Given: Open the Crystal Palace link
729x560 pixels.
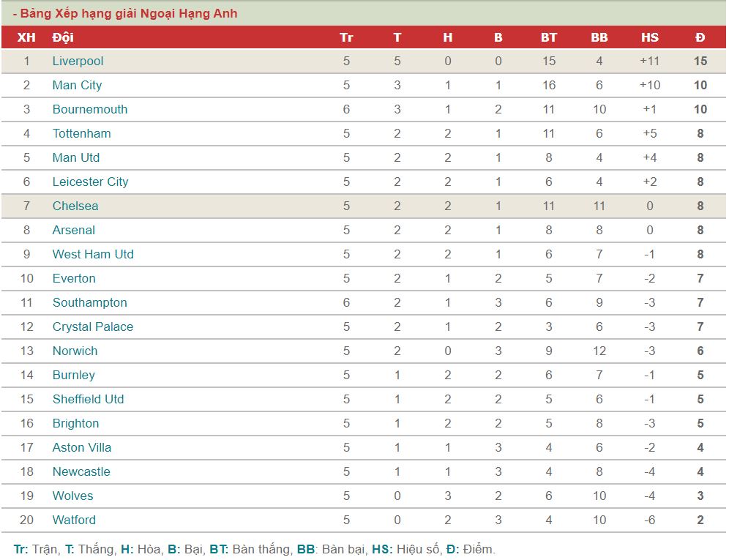Looking at the screenshot, I should click(92, 327).
